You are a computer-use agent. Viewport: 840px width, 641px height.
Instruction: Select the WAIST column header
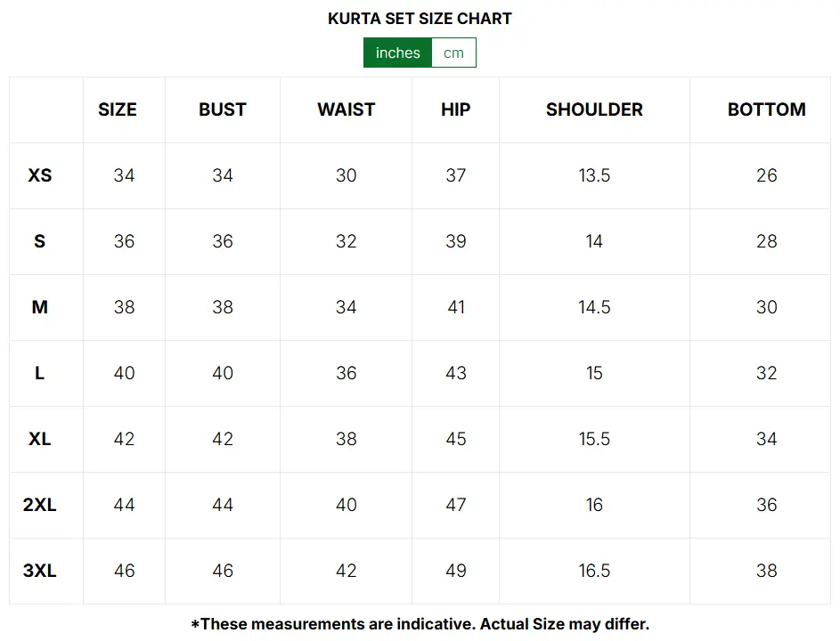click(347, 110)
